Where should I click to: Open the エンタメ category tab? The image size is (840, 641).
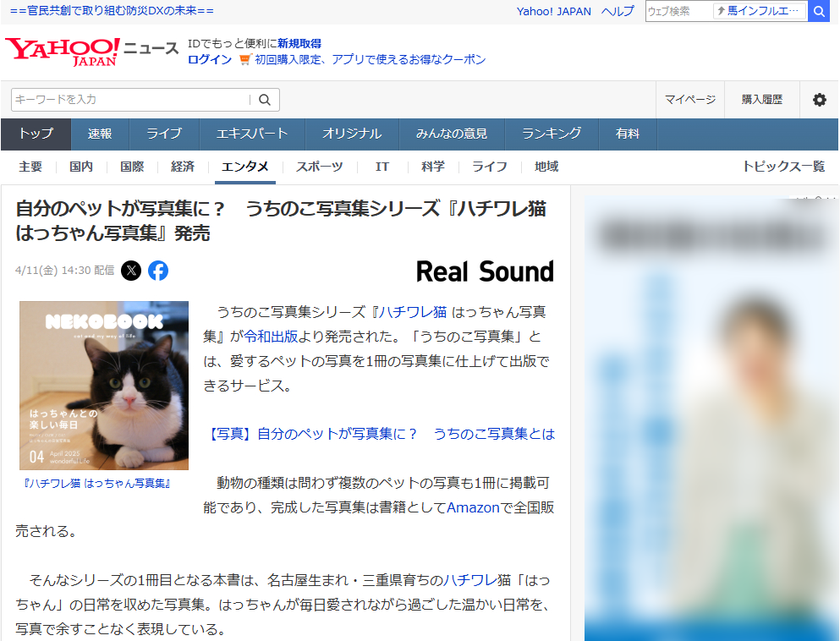[244, 167]
